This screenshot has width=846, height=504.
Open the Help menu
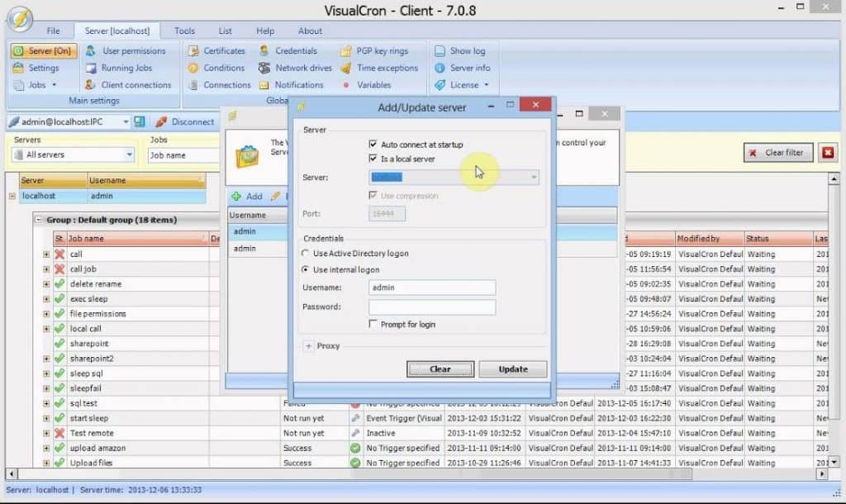265,31
